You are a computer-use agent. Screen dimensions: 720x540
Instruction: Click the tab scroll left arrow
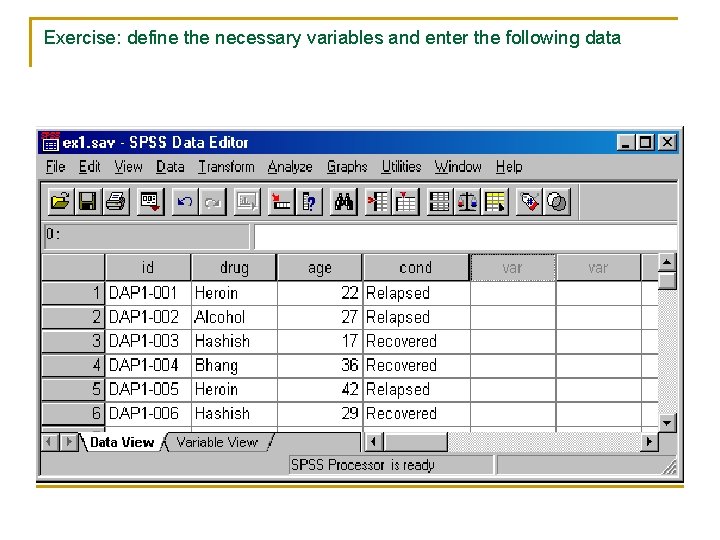(x=50, y=442)
